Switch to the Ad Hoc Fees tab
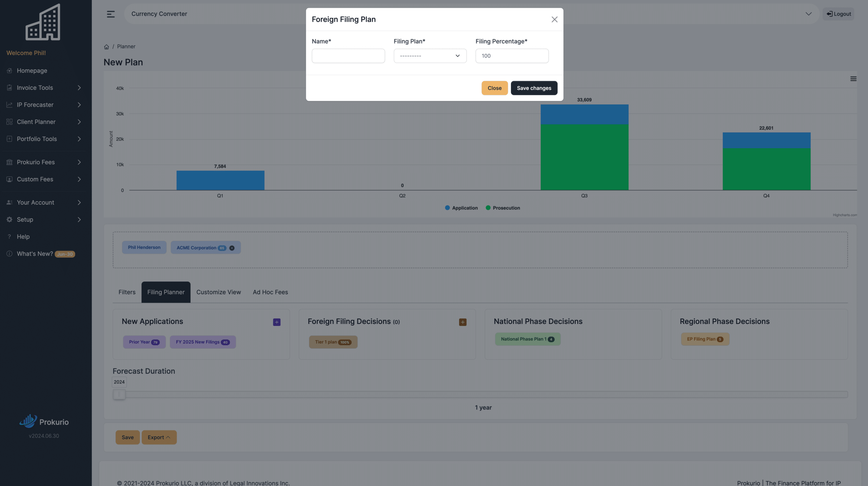Viewport: 868px width, 486px height. point(270,292)
